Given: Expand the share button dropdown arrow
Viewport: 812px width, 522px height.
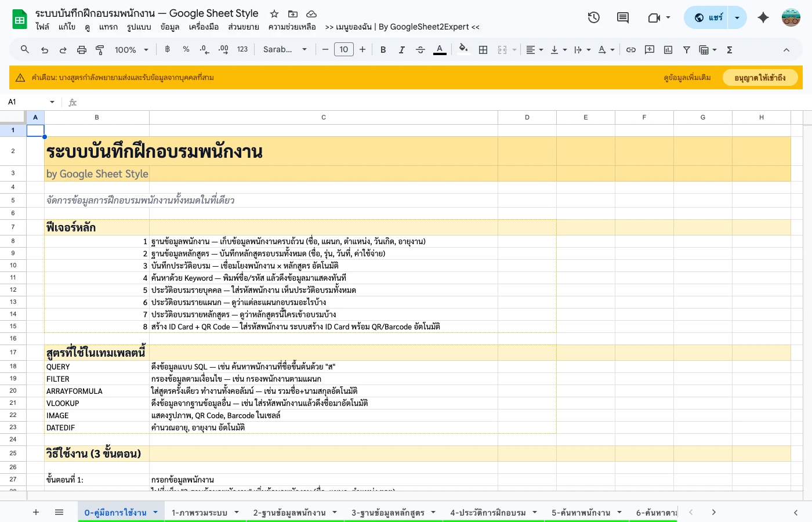Looking at the screenshot, I should pos(737,17).
